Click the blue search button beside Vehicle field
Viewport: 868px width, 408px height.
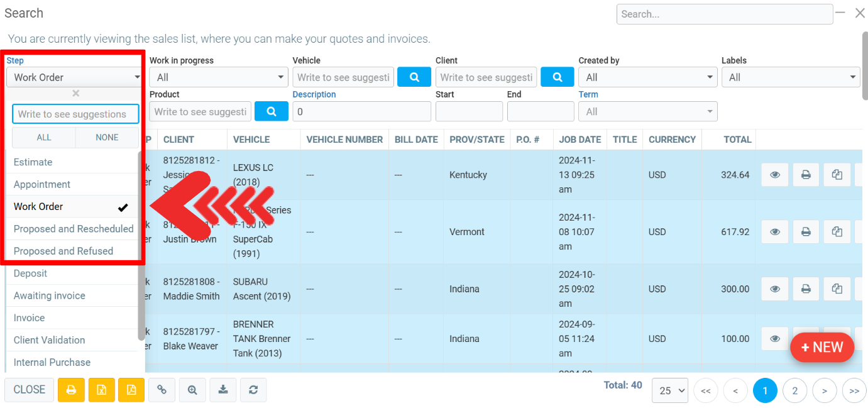414,77
